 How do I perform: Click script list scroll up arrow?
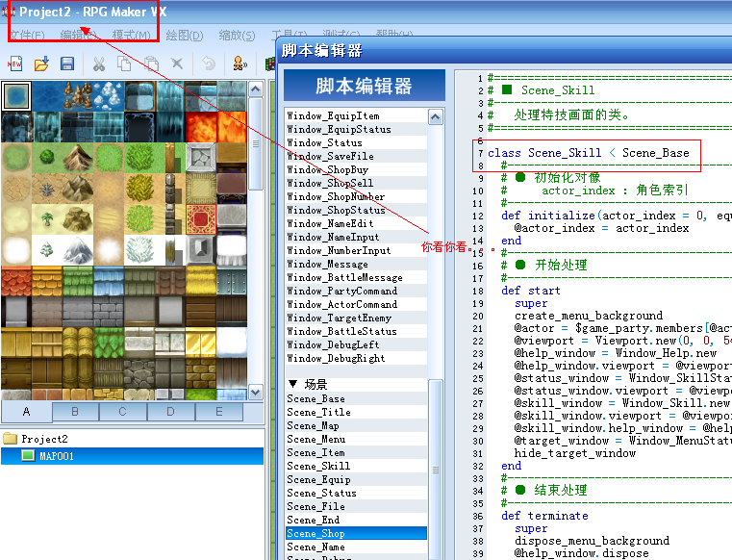435,116
